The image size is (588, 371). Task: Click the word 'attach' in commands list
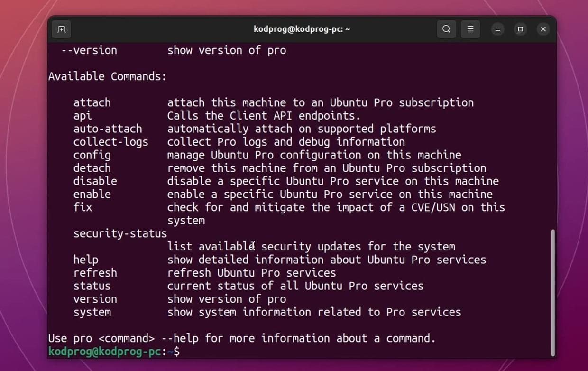point(92,102)
